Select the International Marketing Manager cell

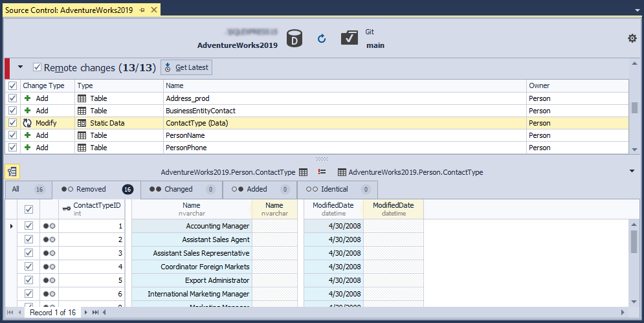192,294
